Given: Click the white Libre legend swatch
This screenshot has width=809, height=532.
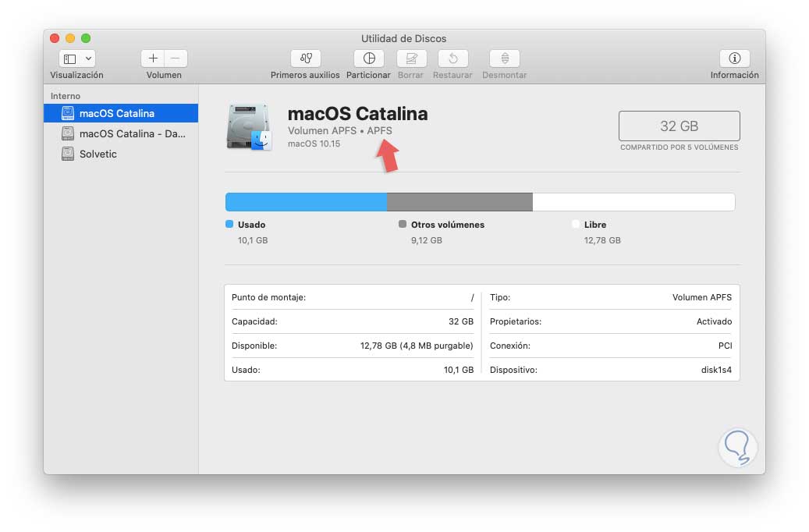Looking at the screenshot, I should [x=576, y=224].
